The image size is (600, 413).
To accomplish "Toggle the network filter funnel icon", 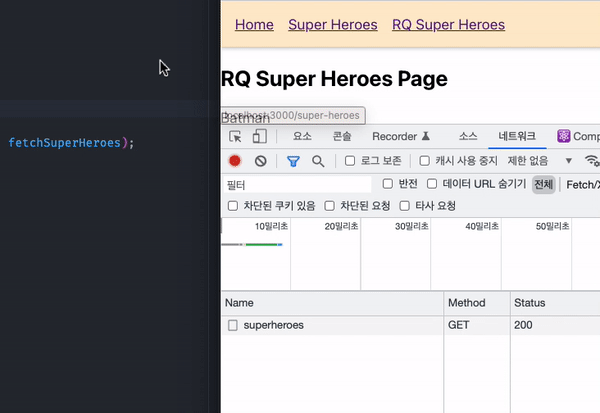I will [x=293, y=161].
